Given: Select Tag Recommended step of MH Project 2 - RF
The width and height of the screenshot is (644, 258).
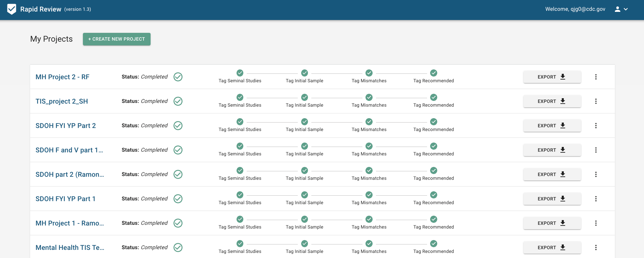Looking at the screenshot, I should click(x=434, y=77).
